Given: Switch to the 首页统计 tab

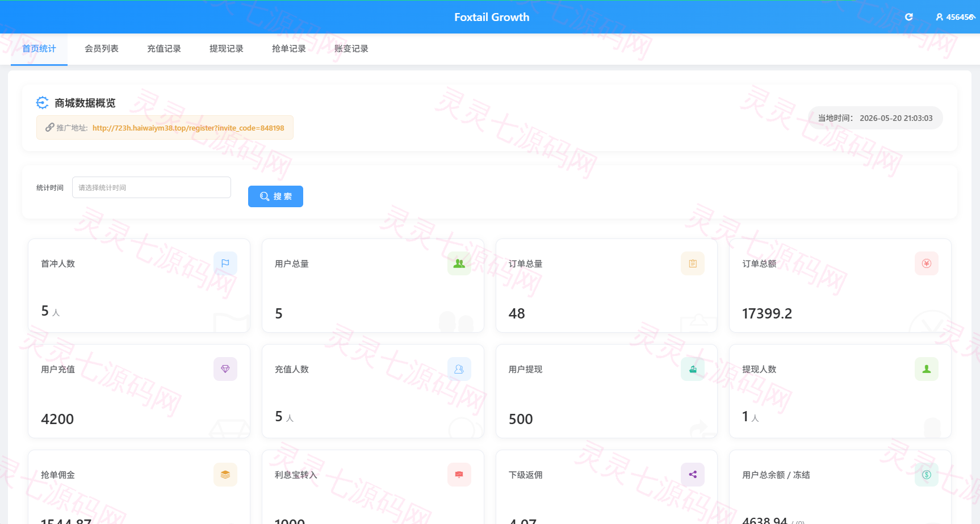Looking at the screenshot, I should pos(39,49).
